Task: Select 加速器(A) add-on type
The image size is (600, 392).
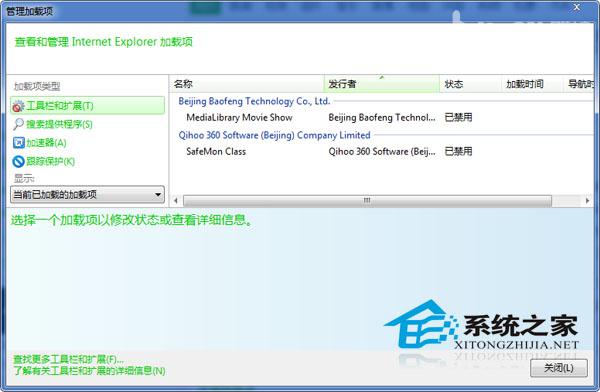Action: (46, 143)
